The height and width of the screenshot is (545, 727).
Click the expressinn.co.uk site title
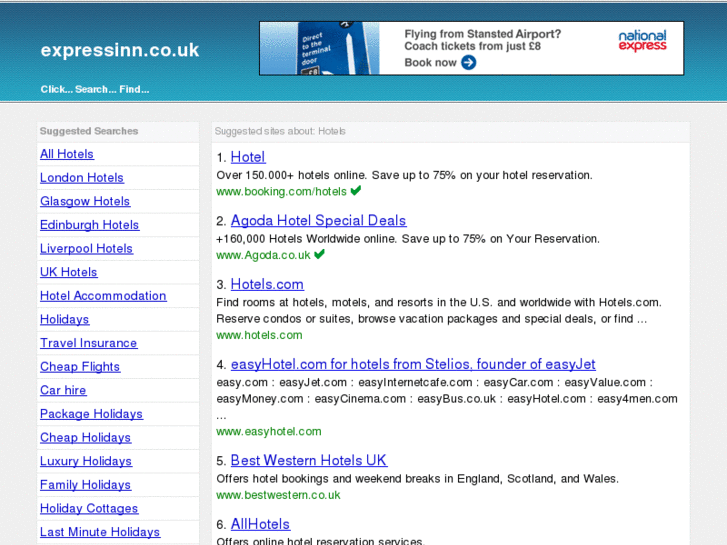(120, 50)
